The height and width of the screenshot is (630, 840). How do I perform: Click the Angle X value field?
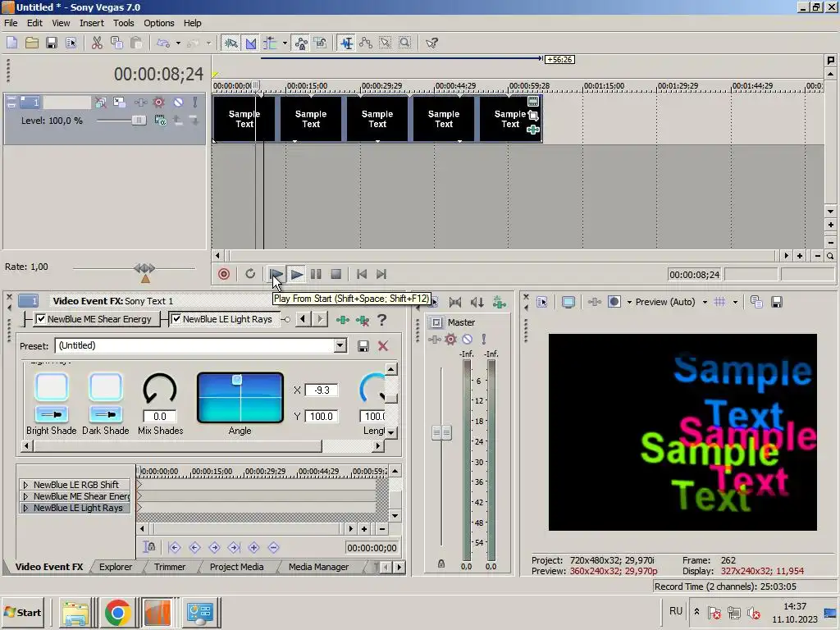coord(322,390)
